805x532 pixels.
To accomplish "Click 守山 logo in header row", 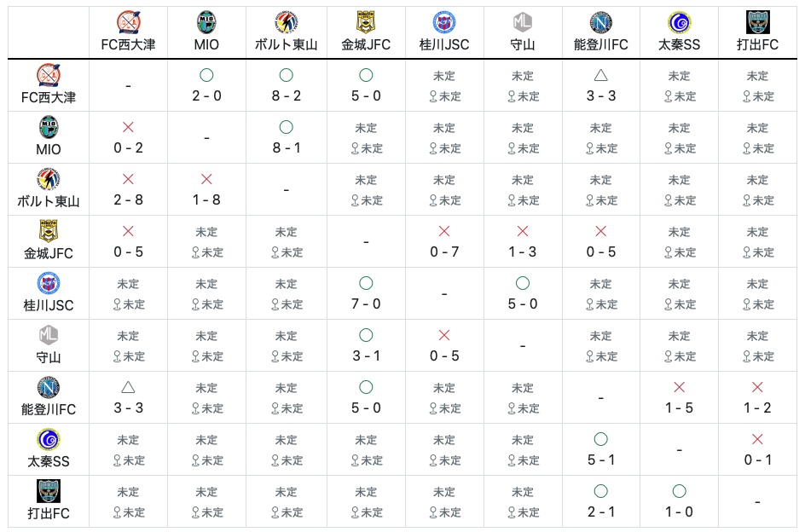I will (x=523, y=22).
